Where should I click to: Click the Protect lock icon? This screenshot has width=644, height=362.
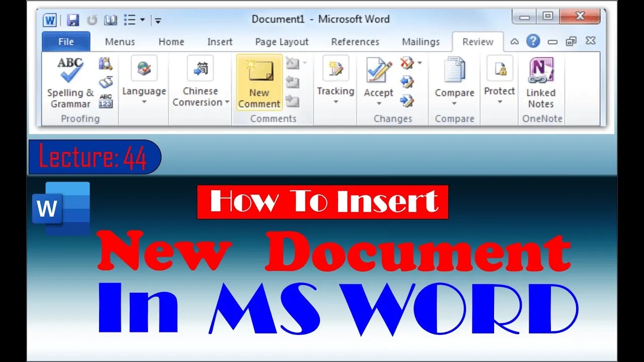point(500,68)
